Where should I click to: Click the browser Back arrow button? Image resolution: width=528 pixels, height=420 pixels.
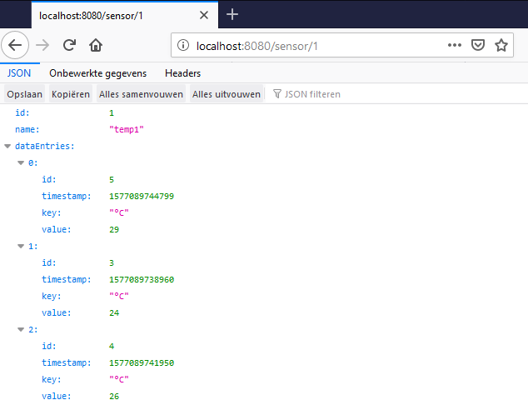tap(15, 45)
